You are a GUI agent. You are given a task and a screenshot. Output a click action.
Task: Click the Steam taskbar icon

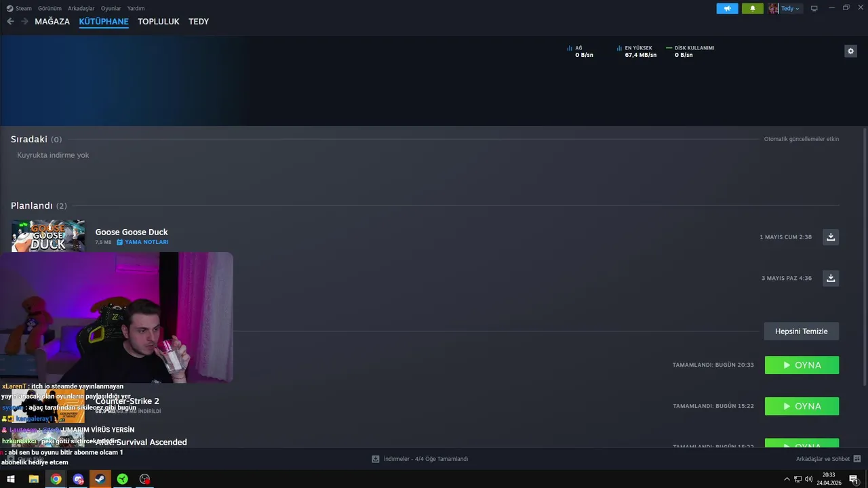(100, 479)
